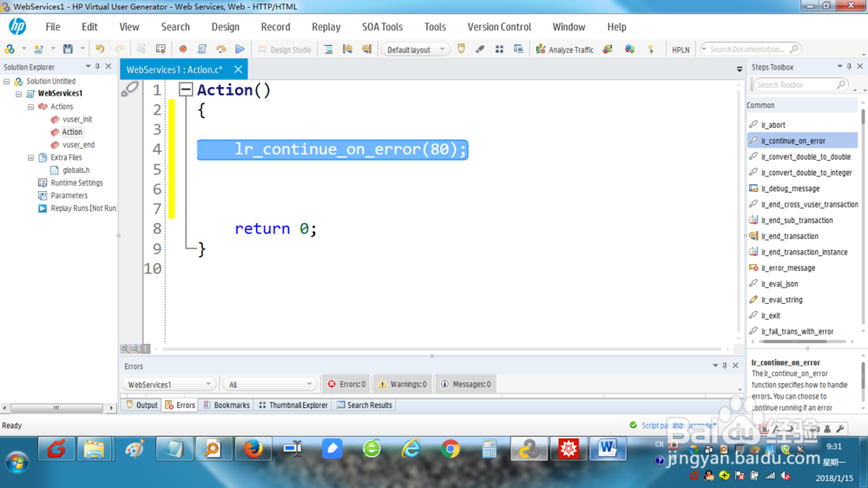The width and height of the screenshot is (868, 488).
Task: Switch to the Bookmarks tab
Action: [x=227, y=405]
